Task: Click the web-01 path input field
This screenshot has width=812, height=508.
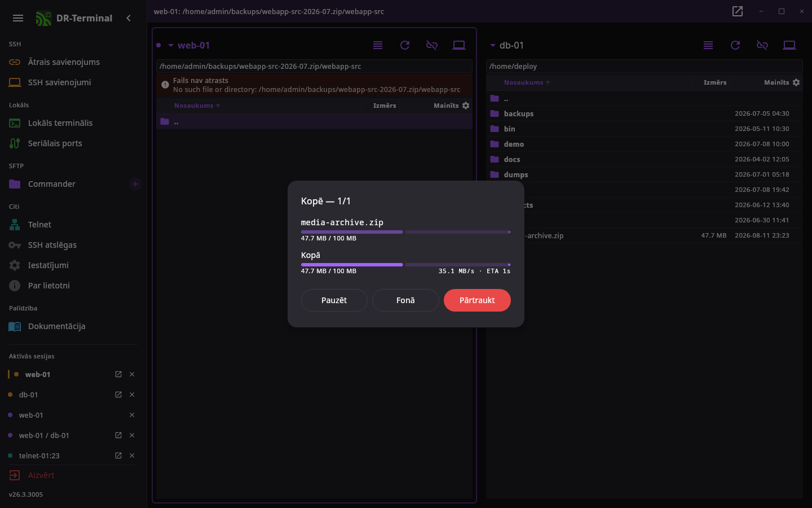Action: point(314,66)
